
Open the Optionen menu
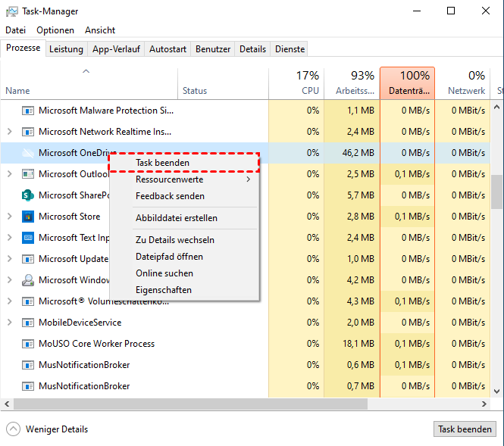click(x=55, y=30)
